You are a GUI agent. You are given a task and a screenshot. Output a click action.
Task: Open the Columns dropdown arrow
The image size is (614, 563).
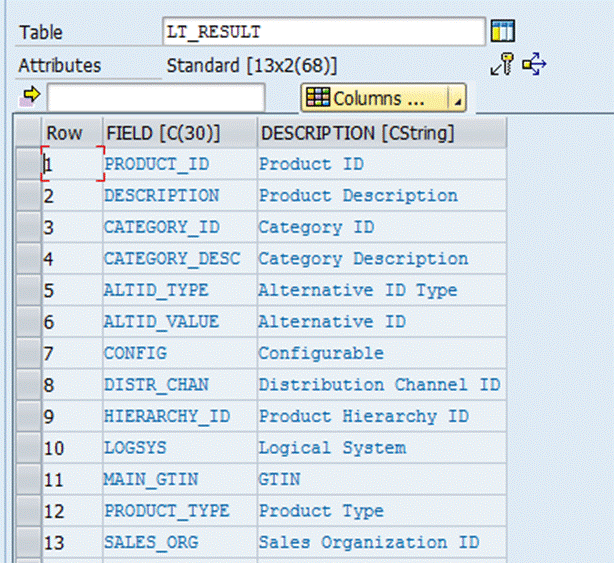(457, 98)
